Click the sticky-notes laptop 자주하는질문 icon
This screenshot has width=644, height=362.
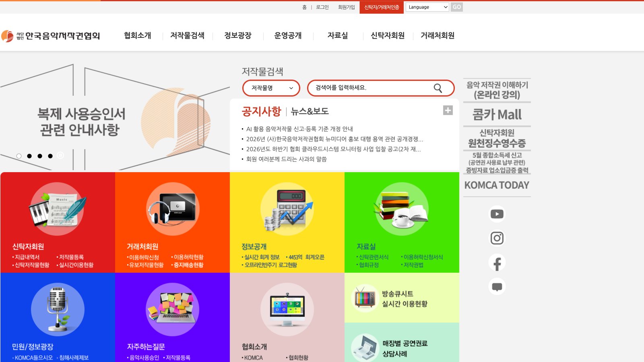click(x=173, y=309)
